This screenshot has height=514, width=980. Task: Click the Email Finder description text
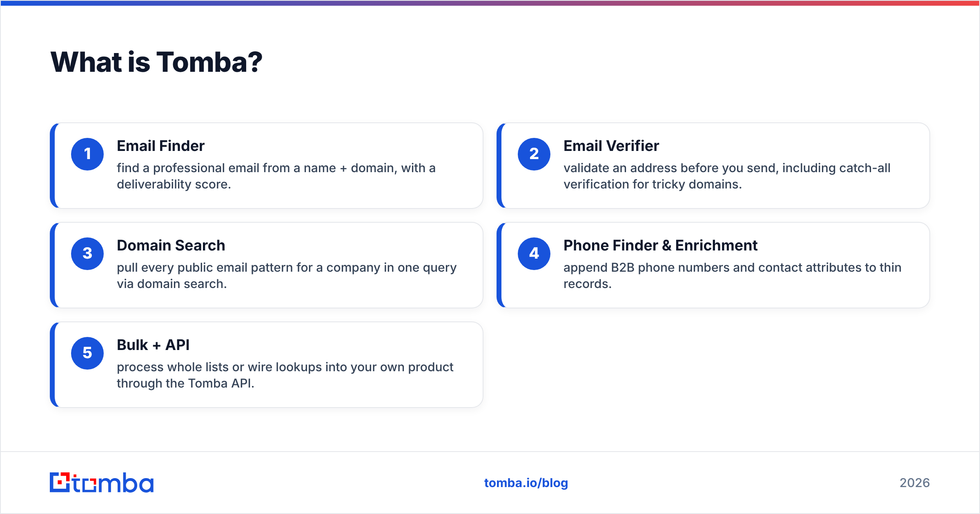[276, 176]
